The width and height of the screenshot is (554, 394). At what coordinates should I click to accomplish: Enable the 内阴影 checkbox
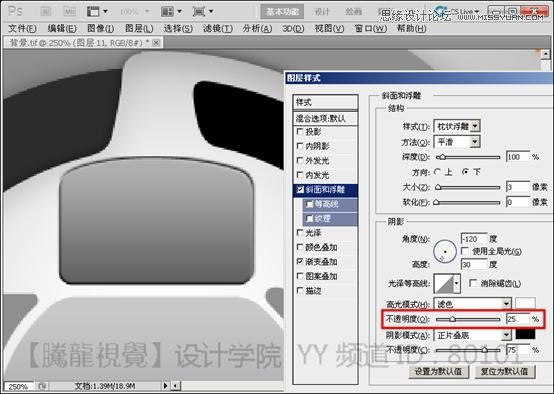[300, 146]
